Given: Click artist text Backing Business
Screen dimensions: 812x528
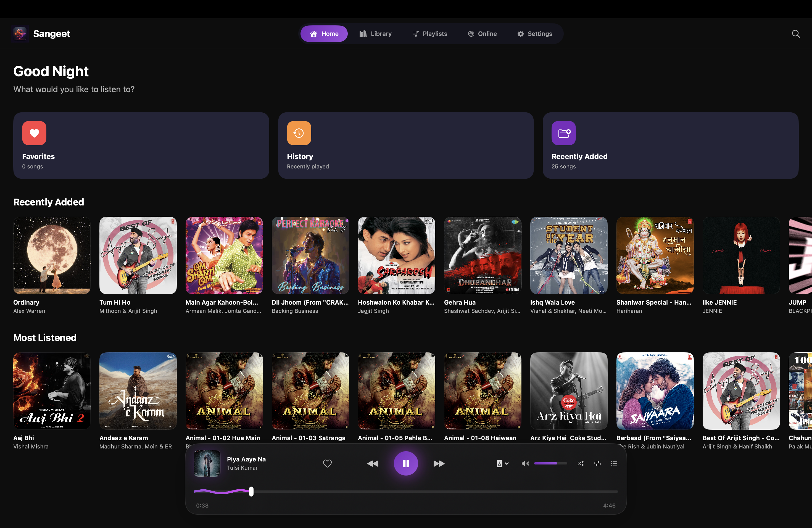Looking at the screenshot, I should pyautogui.click(x=295, y=311).
